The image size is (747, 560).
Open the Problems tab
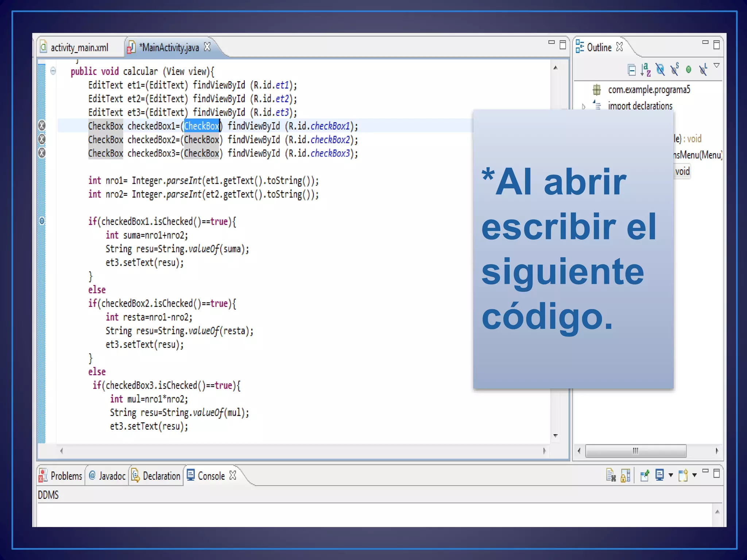[x=61, y=476]
